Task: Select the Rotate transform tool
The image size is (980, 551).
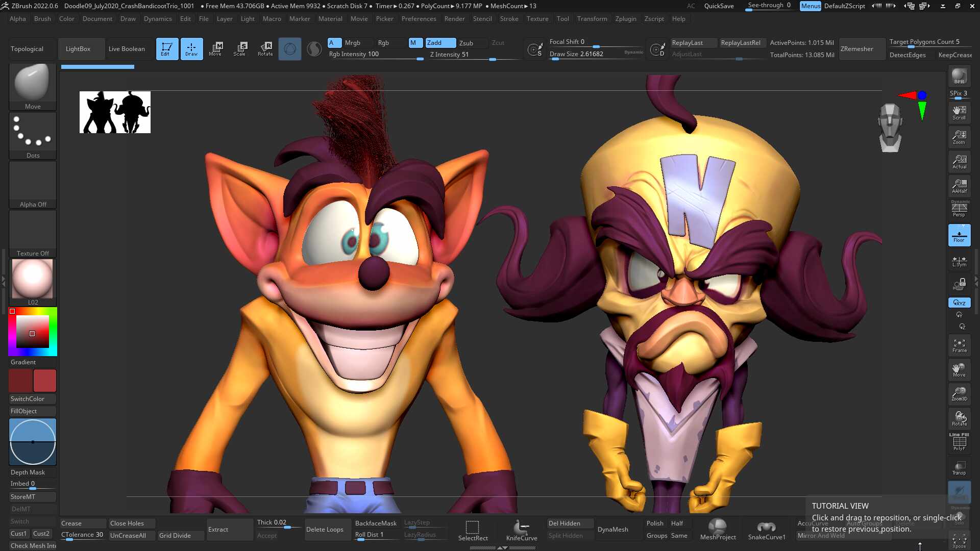Action: coord(265,49)
